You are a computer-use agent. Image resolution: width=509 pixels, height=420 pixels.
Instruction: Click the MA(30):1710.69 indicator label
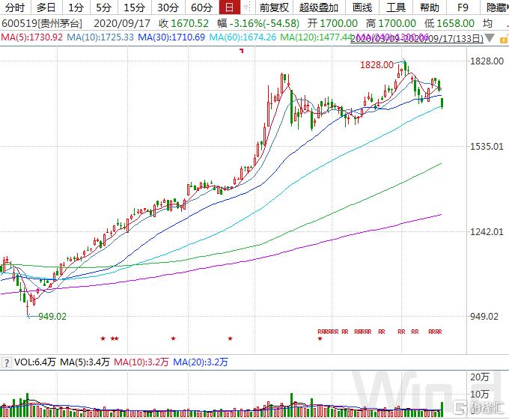click(x=171, y=37)
